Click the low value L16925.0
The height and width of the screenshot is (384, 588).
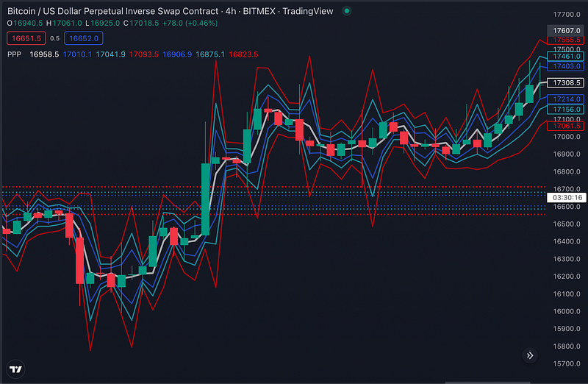[x=102, y=24]
